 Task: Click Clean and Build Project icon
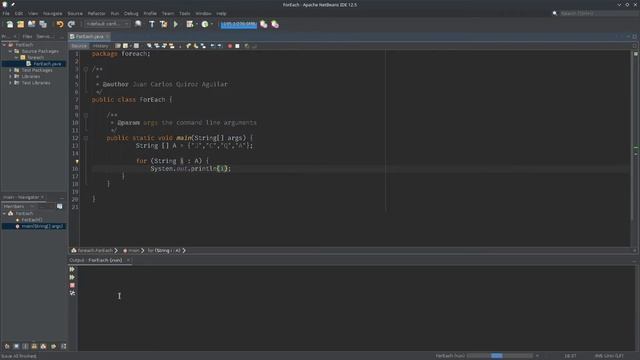point(163,24)
